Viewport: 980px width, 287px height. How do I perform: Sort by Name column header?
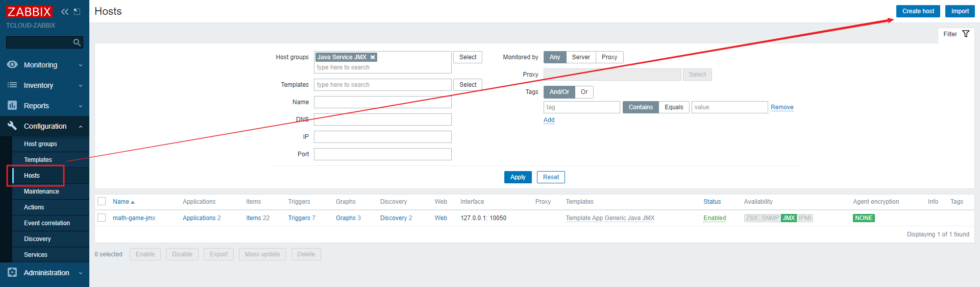(x=124, y=202)
